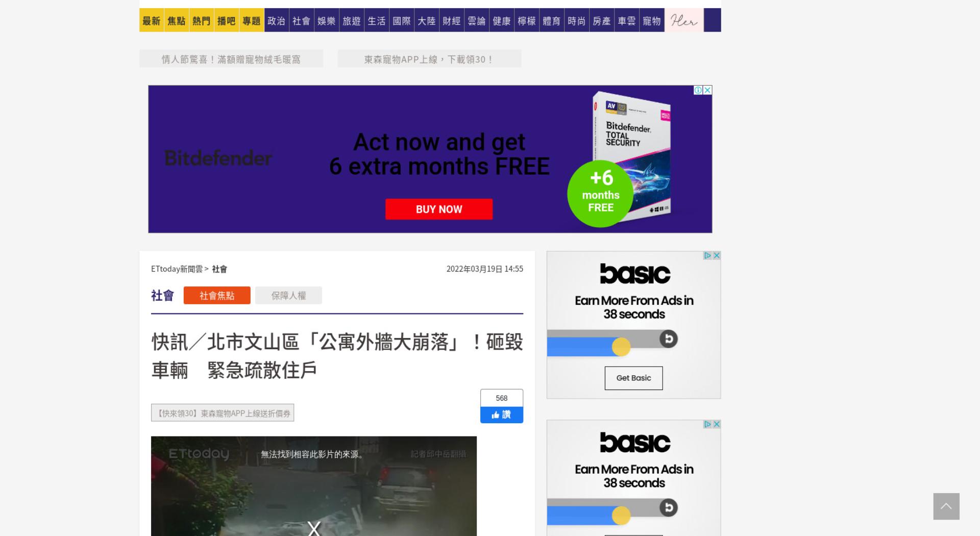Image resolution: width=980 pixels, height=536 pixels.
Task: Go to 娛樂 section
Action: pos(327,20)
